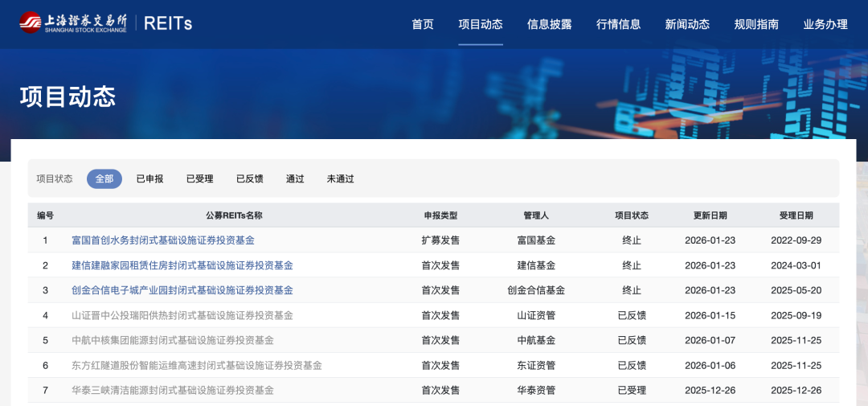Filter projects by 已反馈 status
868x406 pixels.
(x=250, y=178)
